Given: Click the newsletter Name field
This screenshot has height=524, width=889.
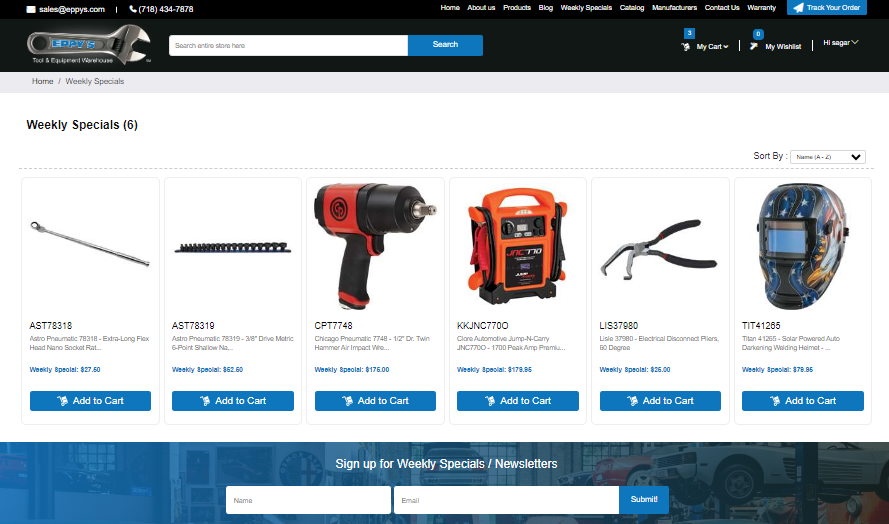Looking at the screenshot, I should coord(308,500).
